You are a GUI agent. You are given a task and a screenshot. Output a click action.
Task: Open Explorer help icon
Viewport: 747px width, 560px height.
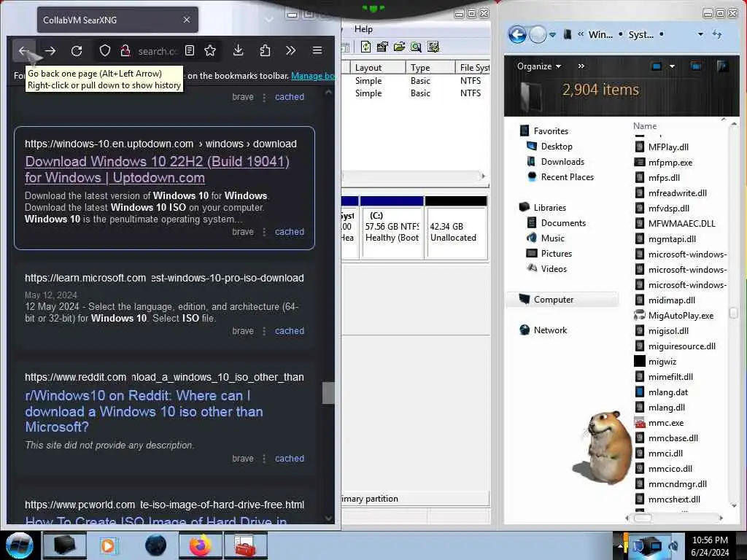point(723,66)
